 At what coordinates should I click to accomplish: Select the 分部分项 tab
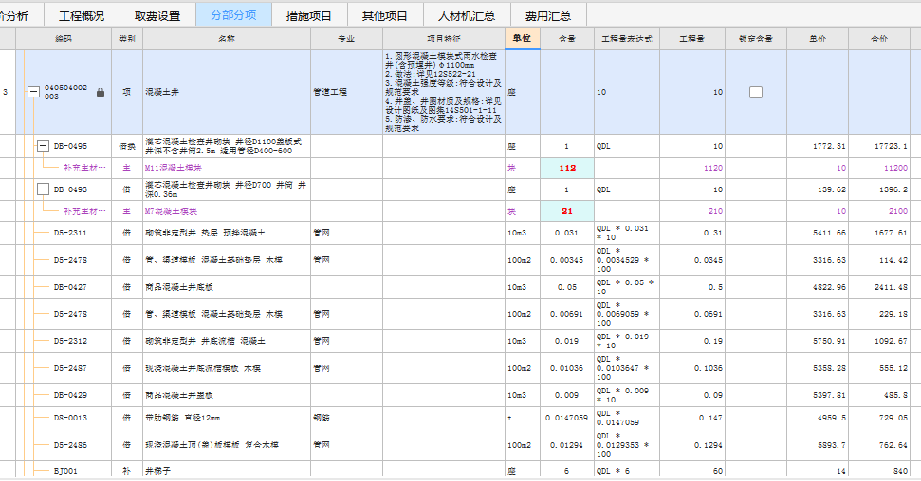point(233,15)
